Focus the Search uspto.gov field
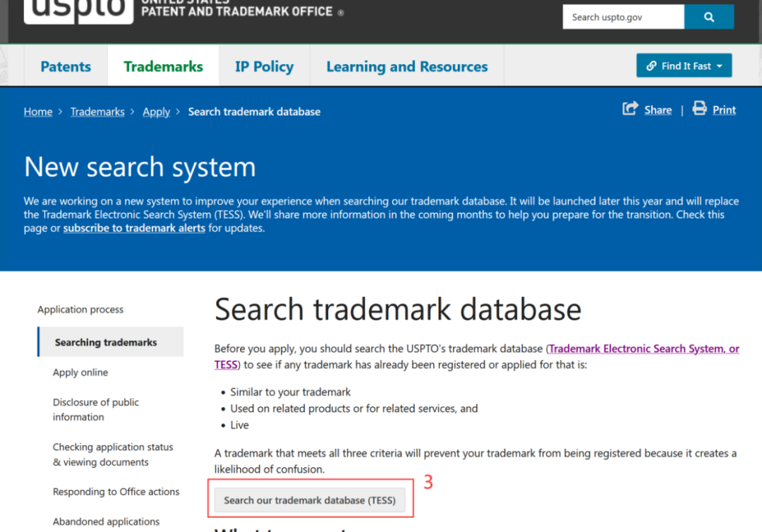 click(624, 17)
